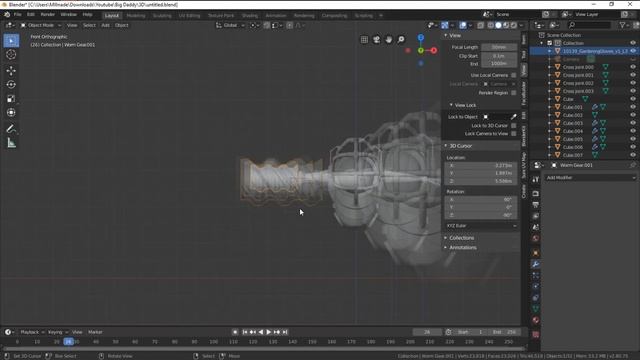The height and width of the screenshot is (360, 640).
Task: Select the 3D Cursor tool
Action: tap(11, 55)
